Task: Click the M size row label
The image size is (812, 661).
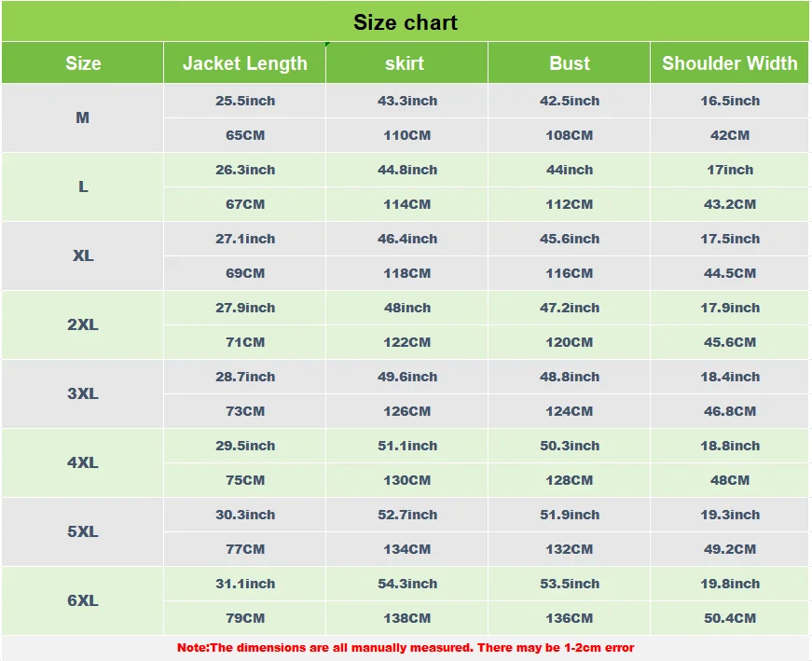Action: (x=83, y=117)
